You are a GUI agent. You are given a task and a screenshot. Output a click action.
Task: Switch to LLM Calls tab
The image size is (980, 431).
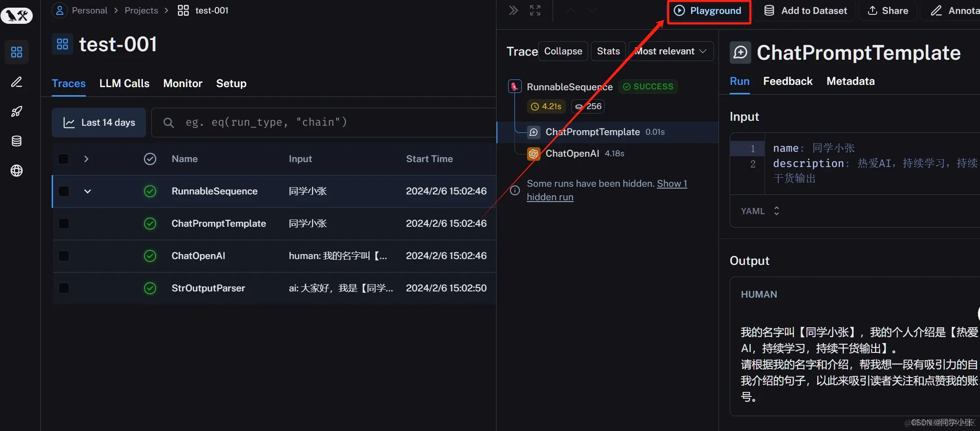click(x=124, y=84)
